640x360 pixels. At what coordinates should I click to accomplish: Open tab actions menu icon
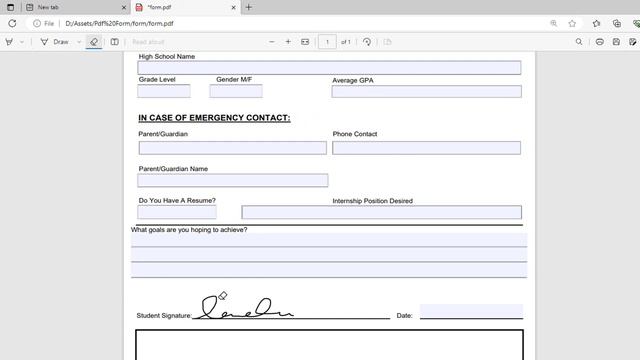[x=11, y=7]
